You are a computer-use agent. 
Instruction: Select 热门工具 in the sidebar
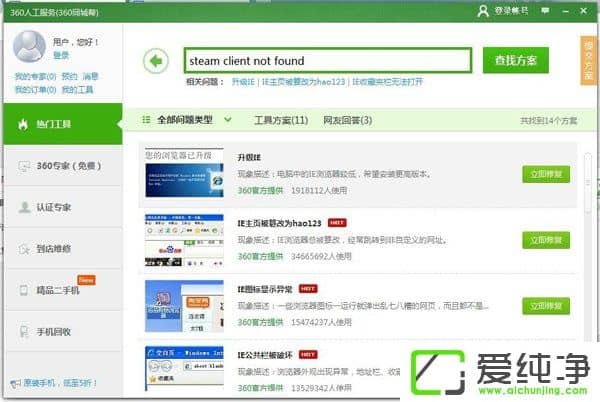[x=63, y=124]
